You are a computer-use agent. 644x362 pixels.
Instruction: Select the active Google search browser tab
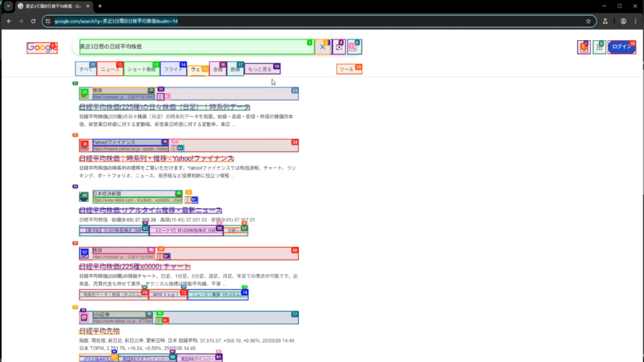[x=54, y=6]
